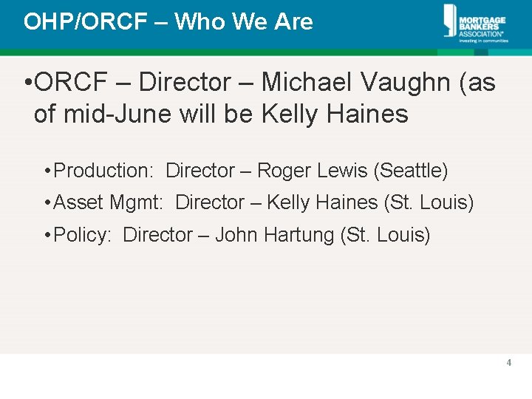
Task: Click the bullet dot before "Production"
Action: point(47,171)
